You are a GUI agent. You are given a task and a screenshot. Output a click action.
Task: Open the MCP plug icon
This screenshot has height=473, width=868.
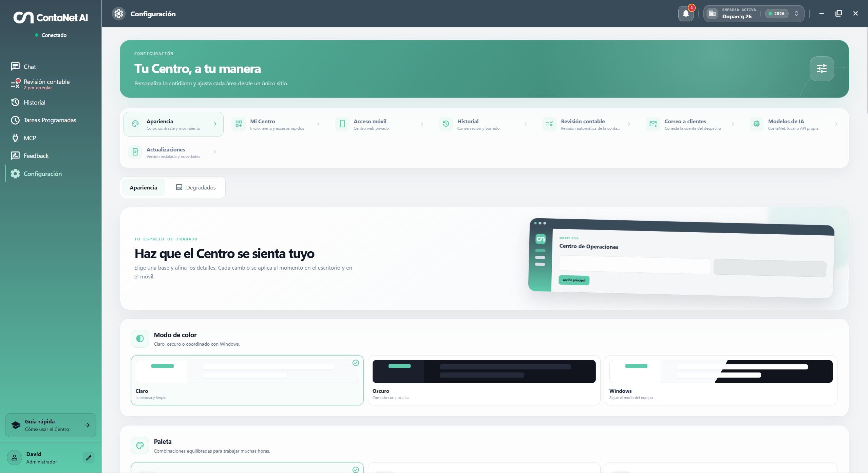point(15,138)
